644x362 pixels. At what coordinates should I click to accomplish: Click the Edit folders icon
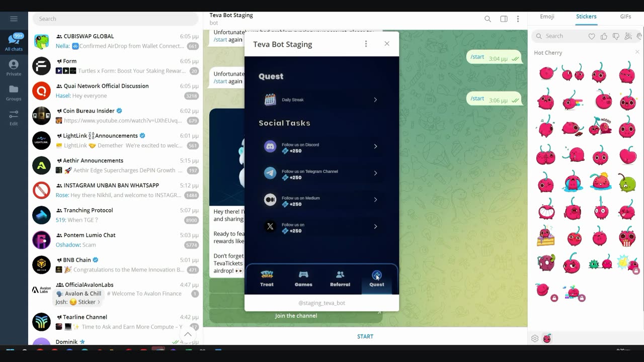[14, 118]
